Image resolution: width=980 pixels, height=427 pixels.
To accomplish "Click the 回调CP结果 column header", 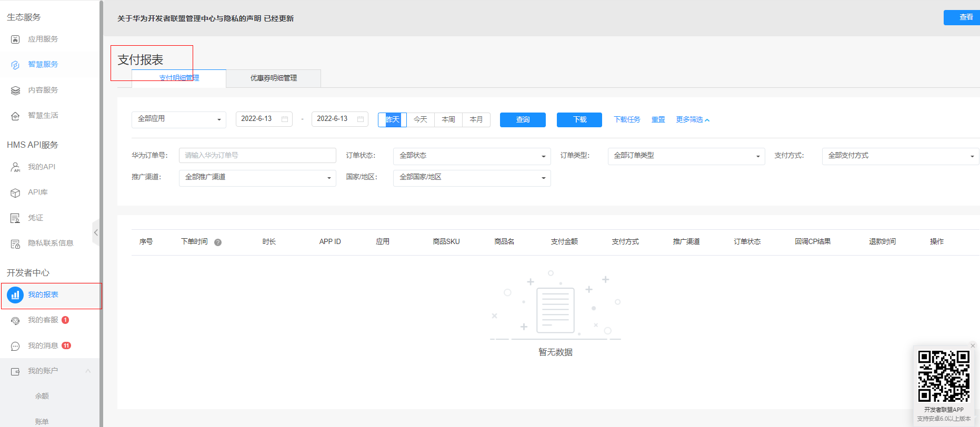I will [813, 242].
